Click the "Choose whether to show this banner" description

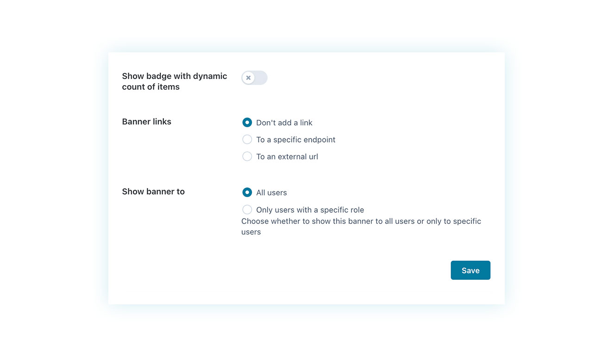pos(361,227)
